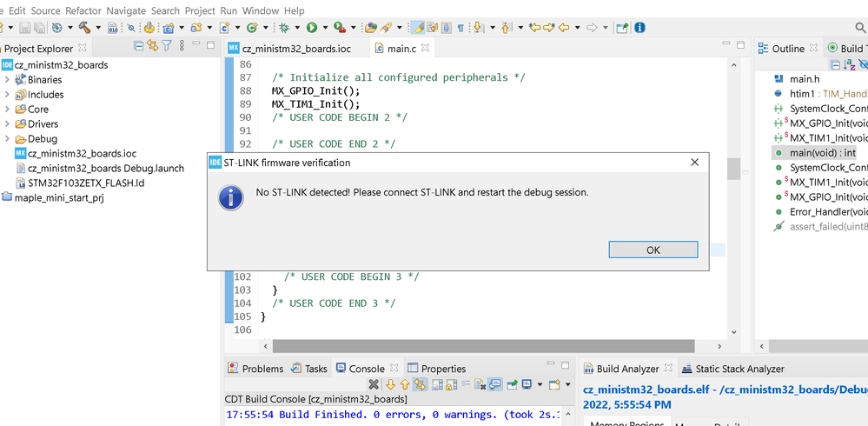Toggle the Pin Console icon

coord(513,384)
